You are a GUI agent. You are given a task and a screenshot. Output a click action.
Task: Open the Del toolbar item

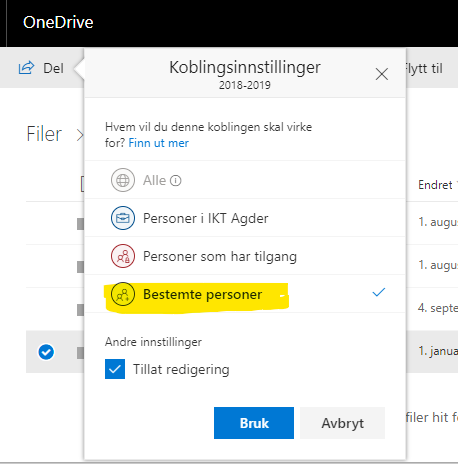pos(41,68)
